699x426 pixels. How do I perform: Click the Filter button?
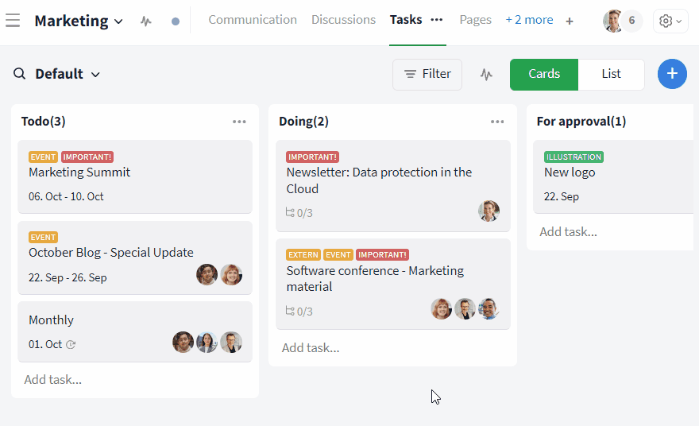(x=427, y=74)
